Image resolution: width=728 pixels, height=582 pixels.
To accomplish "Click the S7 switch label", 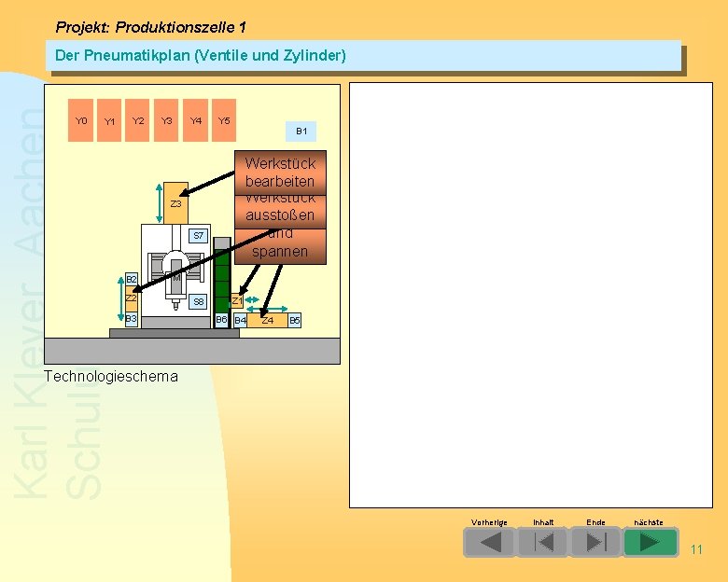I will click(x=198, y=235).
